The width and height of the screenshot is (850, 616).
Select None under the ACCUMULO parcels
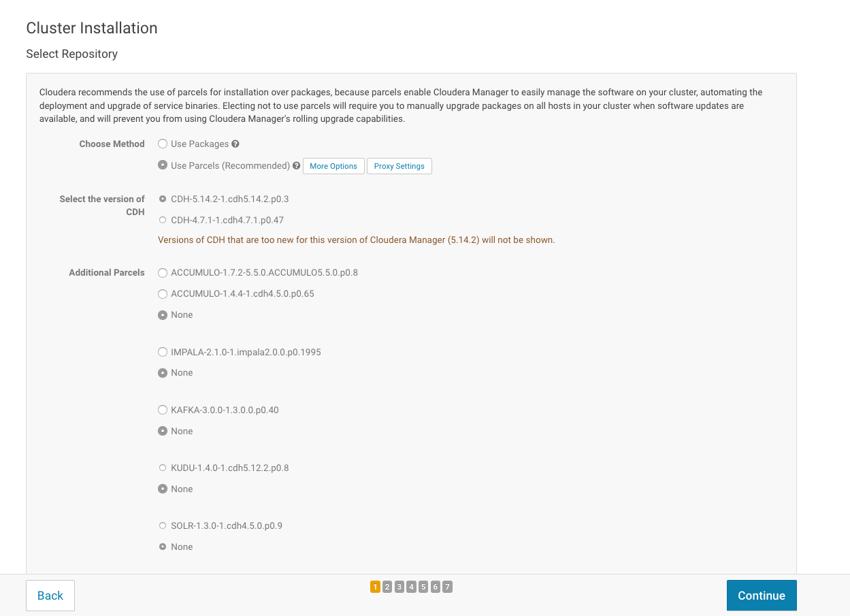[163, 315]
